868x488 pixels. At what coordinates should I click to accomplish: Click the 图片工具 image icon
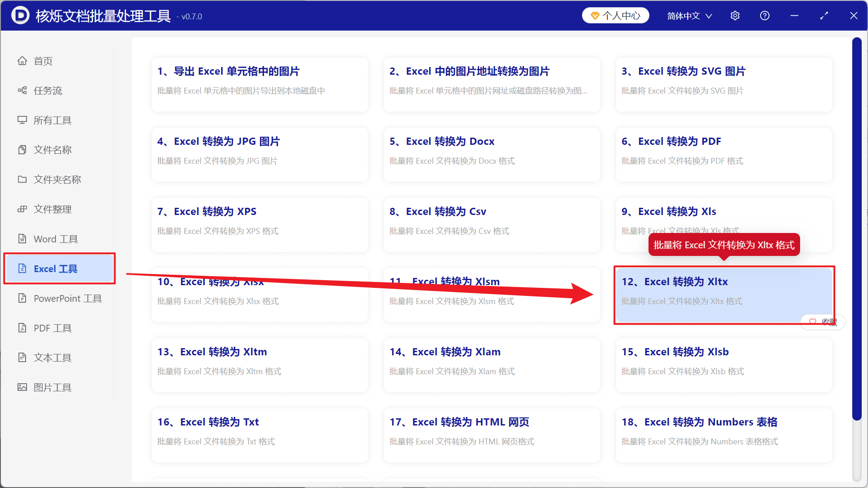click(22, 387)
